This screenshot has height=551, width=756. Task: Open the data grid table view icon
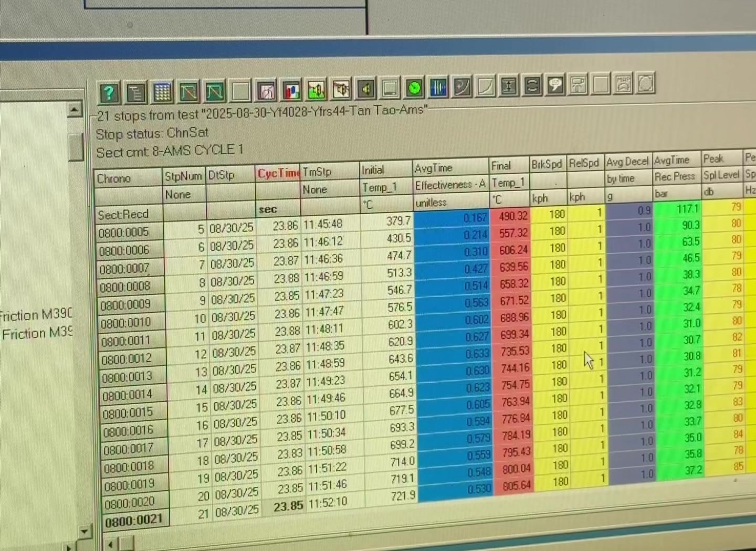point(162,93)
